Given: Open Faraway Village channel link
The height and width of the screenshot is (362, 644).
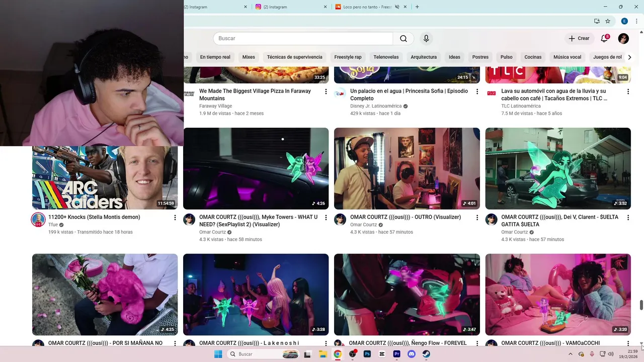Looking at the screenshot, I should (x=215, y=106).
